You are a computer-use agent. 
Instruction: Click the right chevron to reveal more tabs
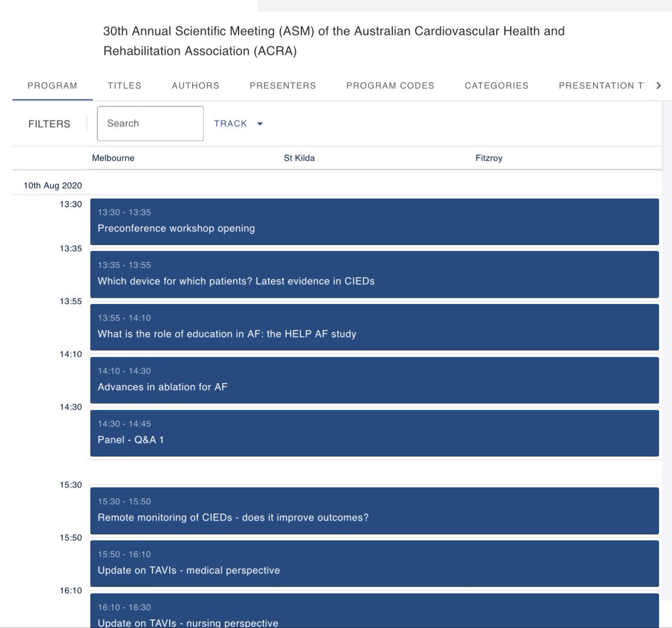[x=659, y=85]
